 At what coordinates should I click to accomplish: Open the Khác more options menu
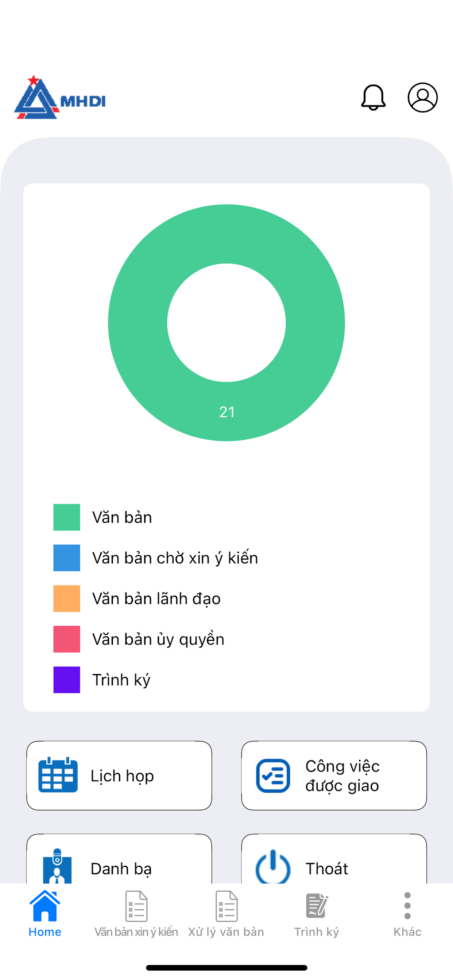coord(407,914)
